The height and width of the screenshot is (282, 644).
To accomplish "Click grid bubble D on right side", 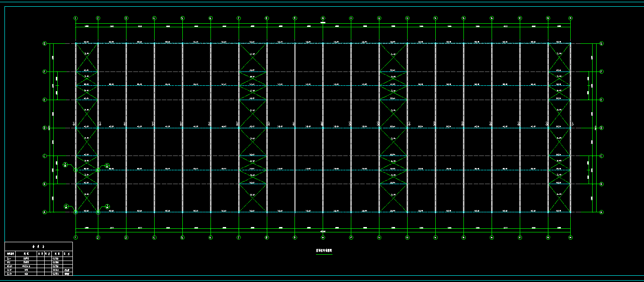I will coord(601,128).
